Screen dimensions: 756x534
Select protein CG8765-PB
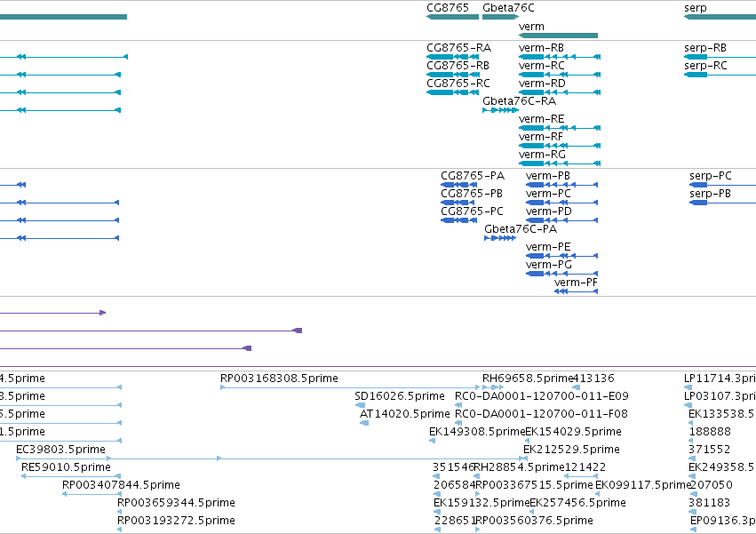472,194
